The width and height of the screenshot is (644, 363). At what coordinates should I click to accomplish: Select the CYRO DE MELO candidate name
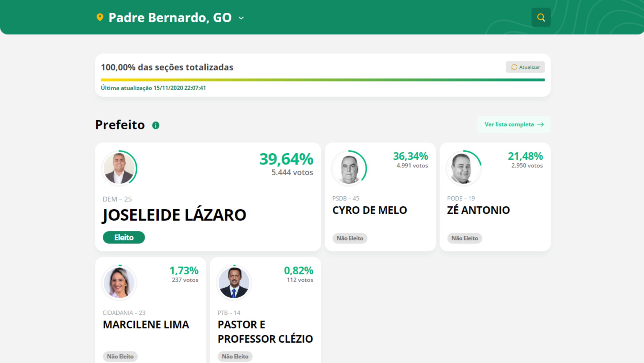tap(370, 210)
